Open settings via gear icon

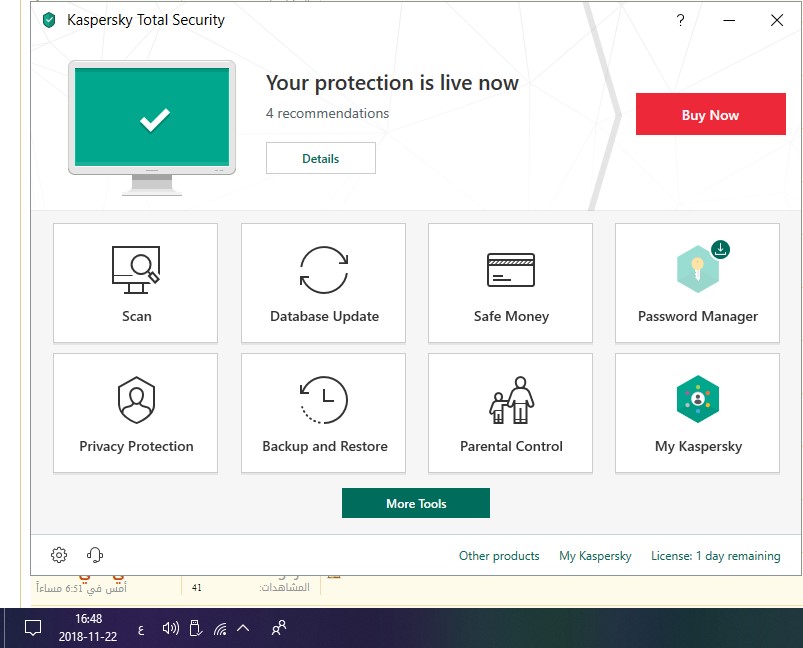pyautogui.click(x=59, y=555)
